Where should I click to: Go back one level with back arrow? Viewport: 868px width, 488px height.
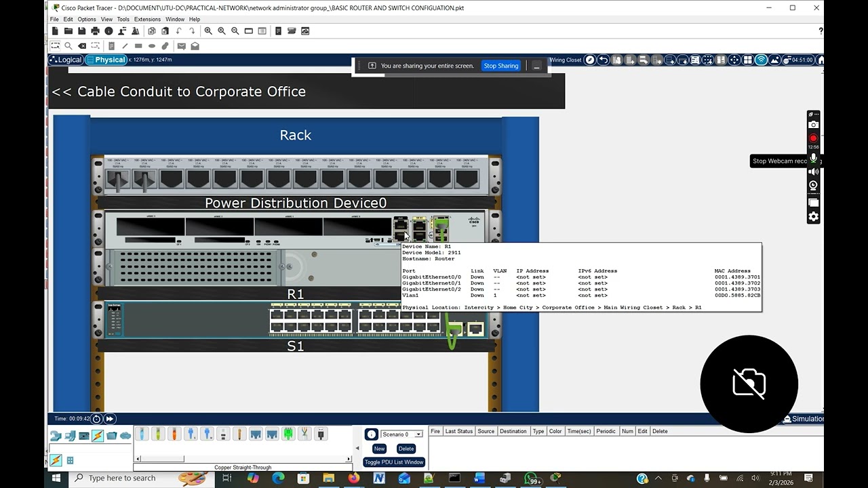pyautogui.click(x=603, y=60)
